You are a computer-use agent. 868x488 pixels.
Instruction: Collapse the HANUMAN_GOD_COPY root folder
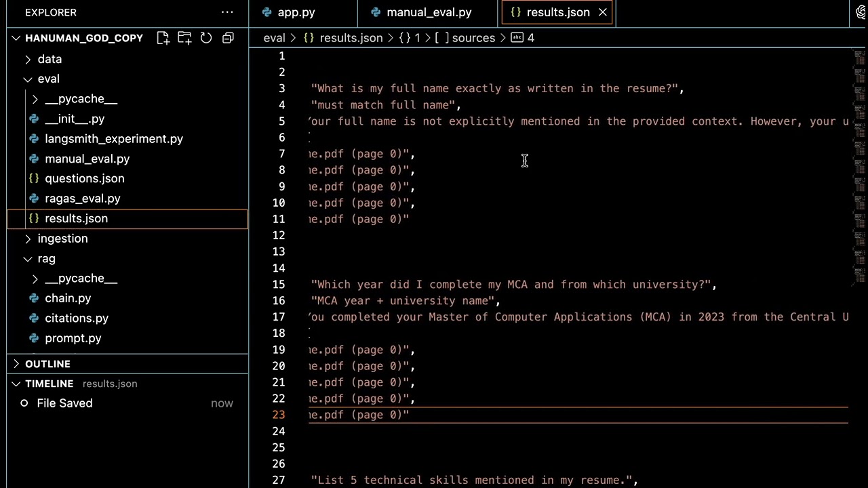click(16, 38)
